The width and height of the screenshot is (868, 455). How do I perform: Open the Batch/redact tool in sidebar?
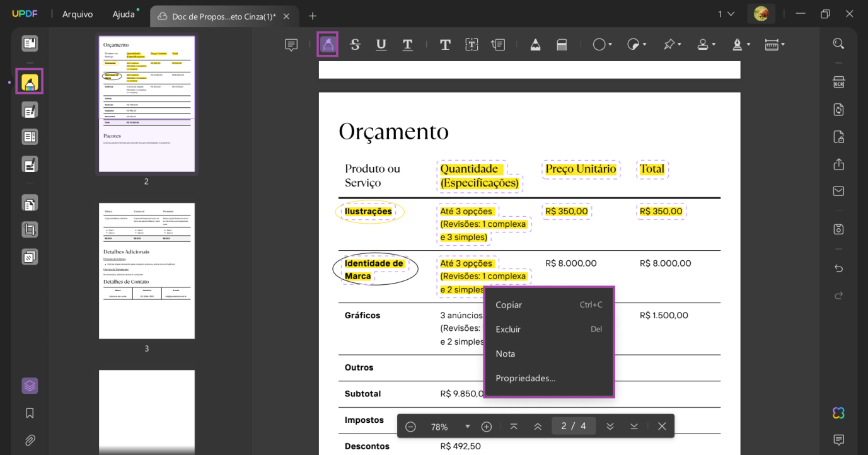click(x=30, y=256)
